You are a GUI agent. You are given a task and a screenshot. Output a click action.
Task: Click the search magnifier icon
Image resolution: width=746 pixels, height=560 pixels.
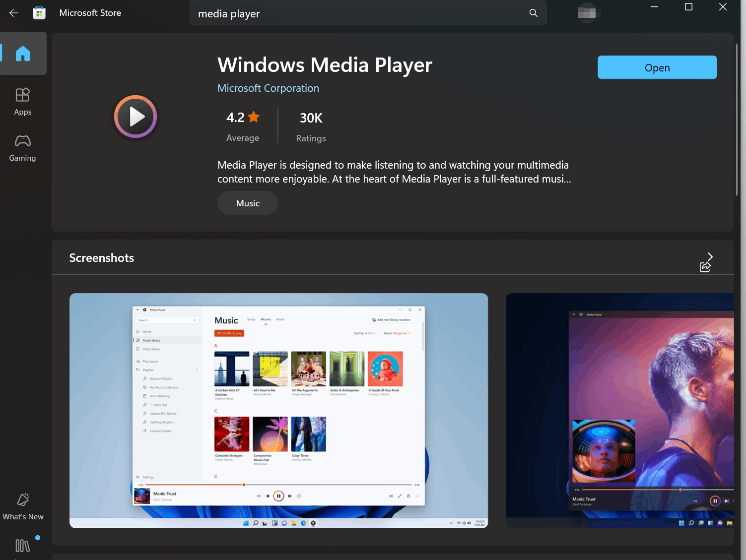pyautogui.click(x=534, y=13)
